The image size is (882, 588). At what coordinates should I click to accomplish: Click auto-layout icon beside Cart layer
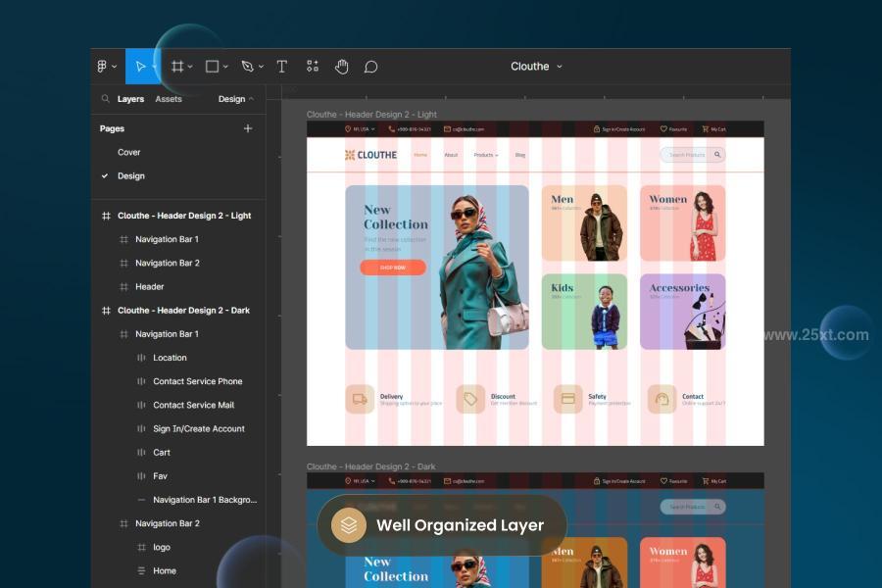(x=141, y=453)
